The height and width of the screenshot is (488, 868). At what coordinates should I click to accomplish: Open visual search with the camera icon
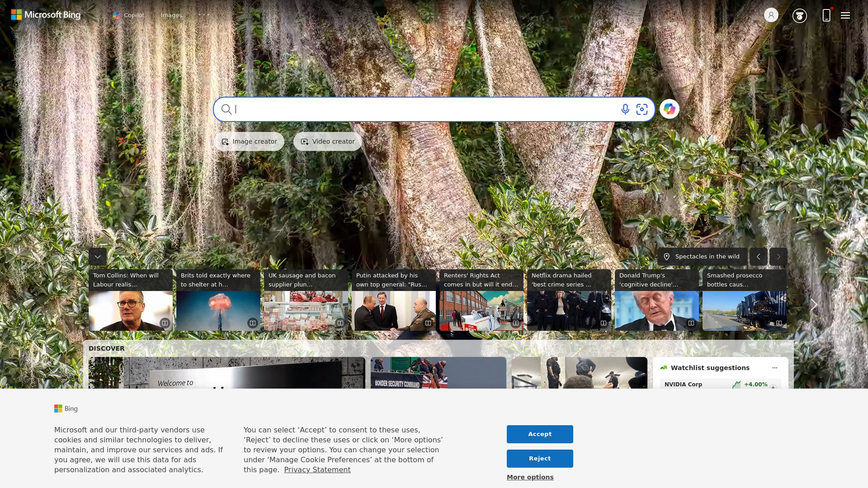click(642, 109)
